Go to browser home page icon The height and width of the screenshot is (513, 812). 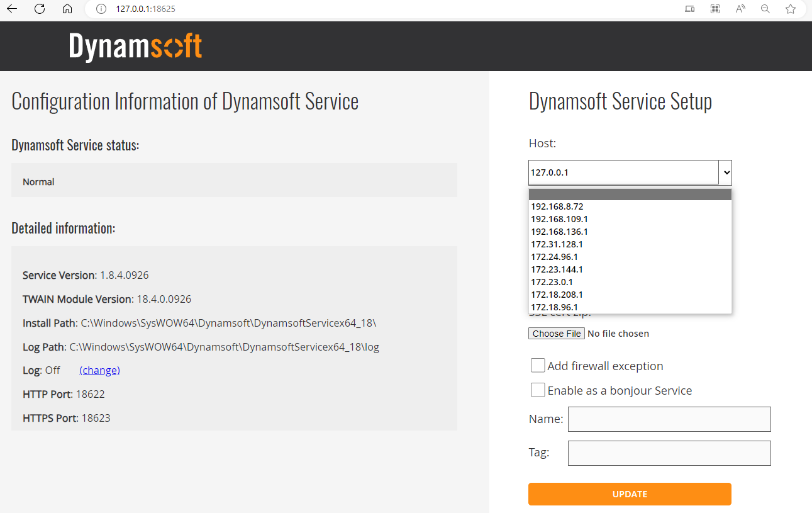67,9
